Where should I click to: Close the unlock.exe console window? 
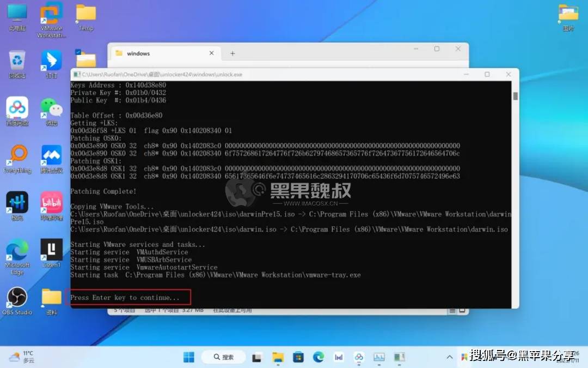coord(508,74)
